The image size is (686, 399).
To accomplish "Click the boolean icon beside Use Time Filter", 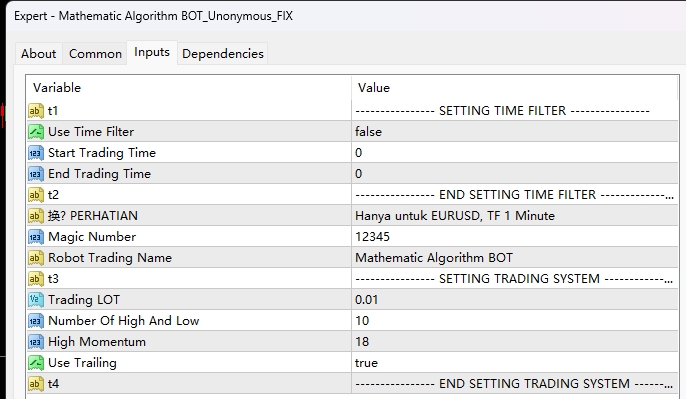I will 36,132.
